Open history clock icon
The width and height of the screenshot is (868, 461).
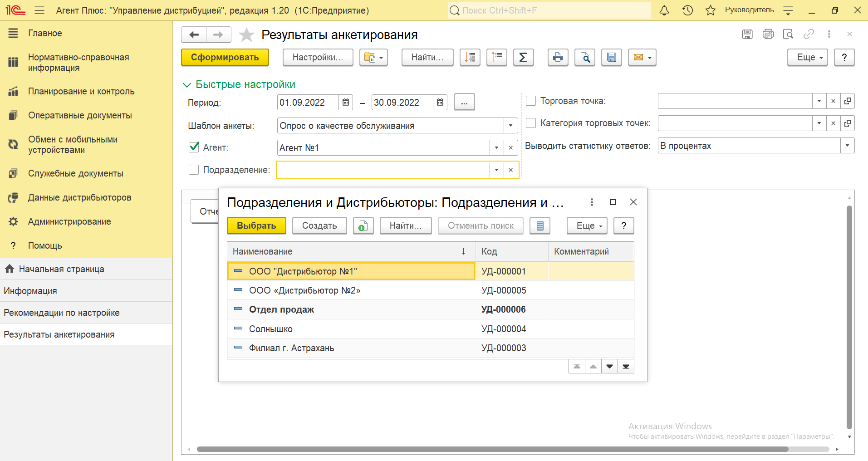(x=687, y=10)
